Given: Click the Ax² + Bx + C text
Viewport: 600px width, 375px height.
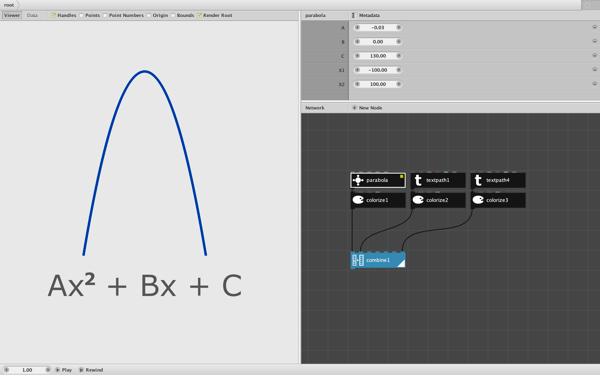Looking at the screenshot, I should coord(145,286).
